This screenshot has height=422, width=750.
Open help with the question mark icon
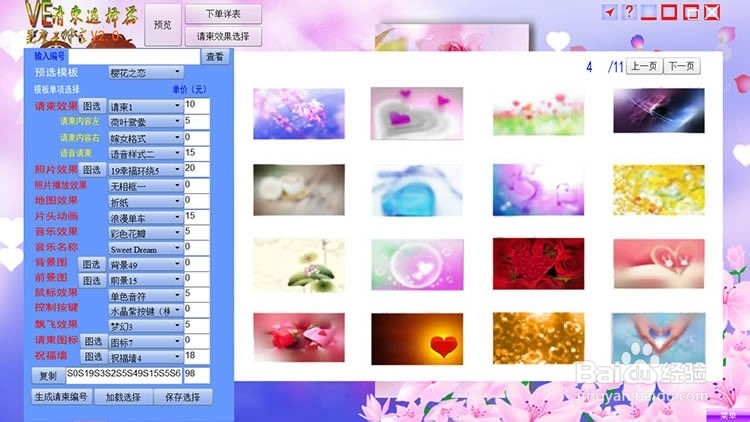[629, 12]
